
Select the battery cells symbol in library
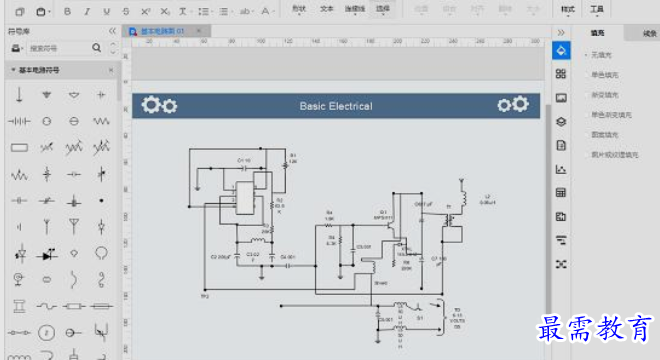[x=19, y=121]
